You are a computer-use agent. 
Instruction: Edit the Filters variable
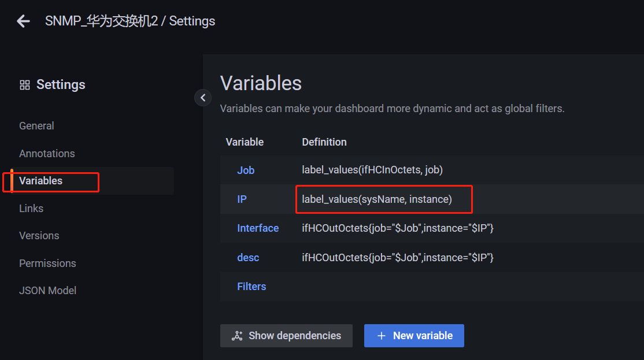point(252,287)
